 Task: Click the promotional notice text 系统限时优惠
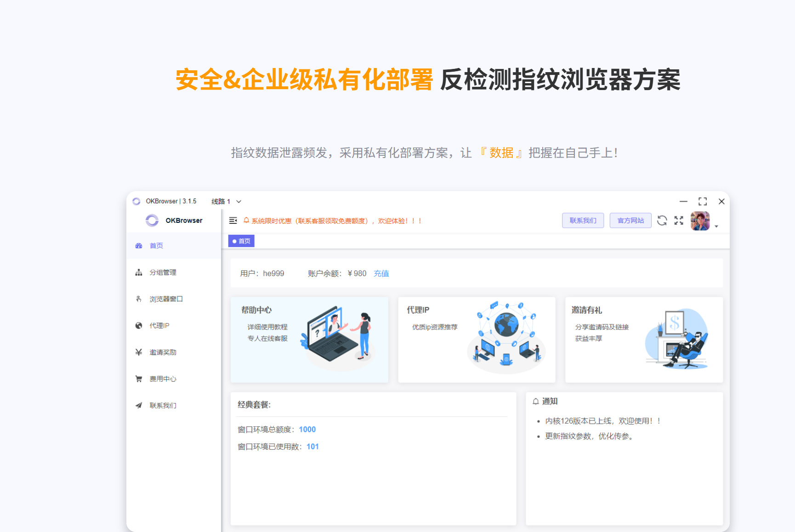pos(336,221)
